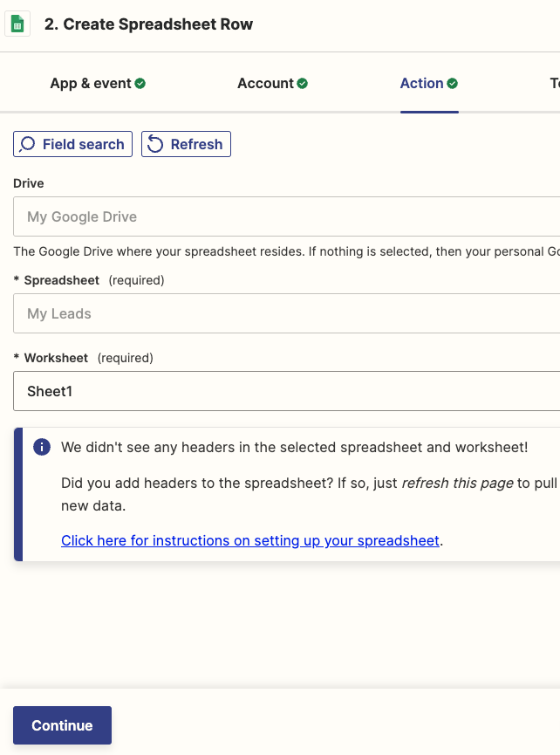
Task: Open the App & event tab
Action: coord(98,83)
